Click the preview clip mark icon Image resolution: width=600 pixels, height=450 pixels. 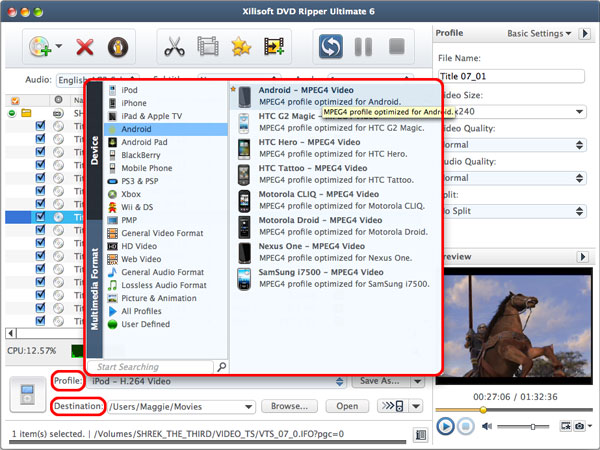pos(566,426)
